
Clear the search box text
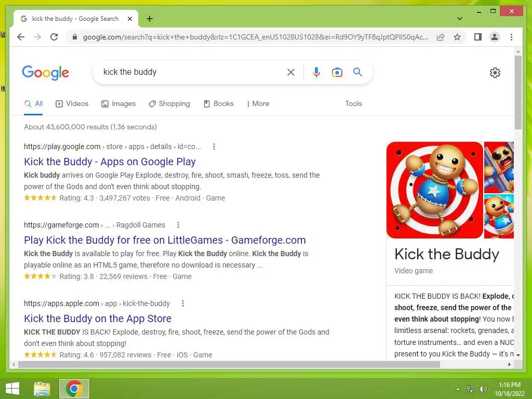[x=291, y=72]
